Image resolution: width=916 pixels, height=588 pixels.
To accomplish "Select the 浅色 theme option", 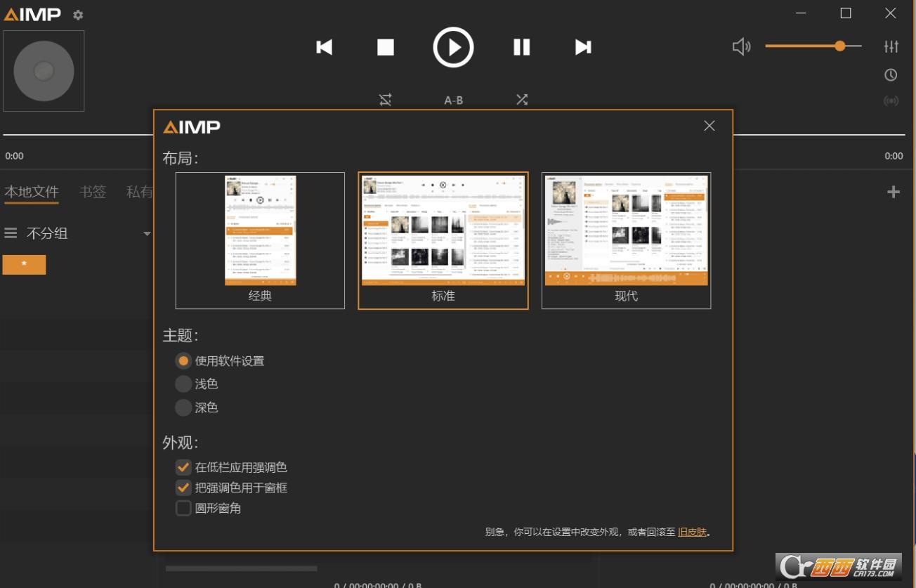I will [x=197, y=384].
